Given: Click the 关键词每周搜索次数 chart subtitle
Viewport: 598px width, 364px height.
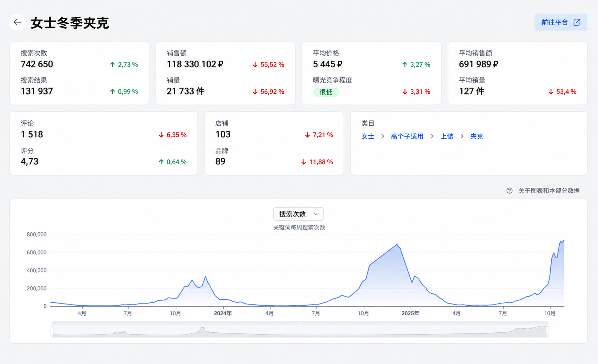Looking at the screenshot, I should pos(299,227).
